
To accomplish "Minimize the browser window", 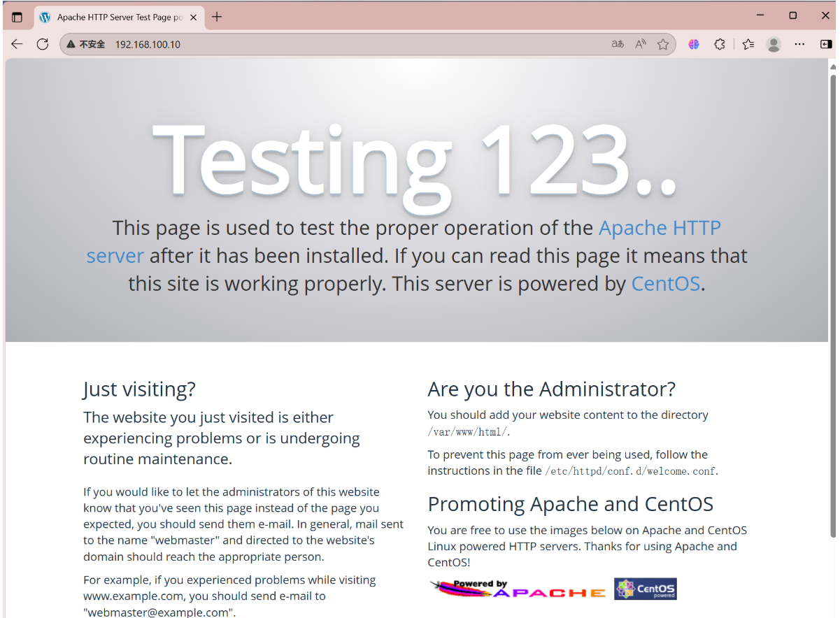I will coord(760,15).
